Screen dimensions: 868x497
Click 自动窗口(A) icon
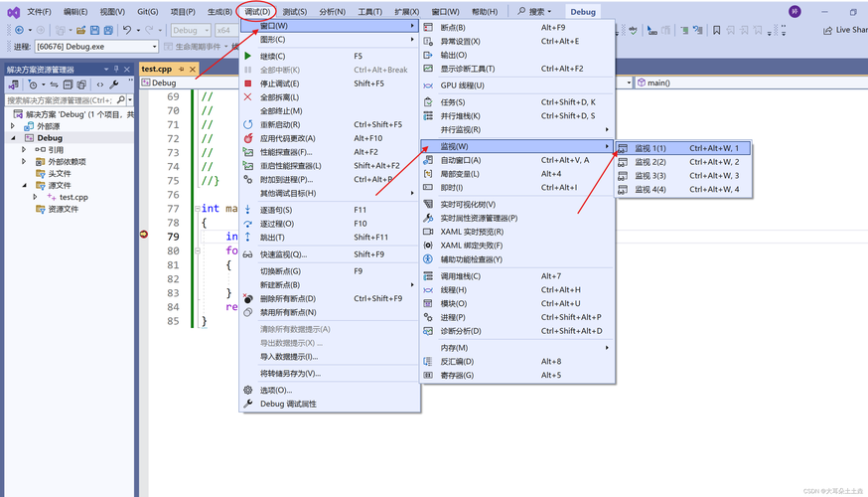428,160
